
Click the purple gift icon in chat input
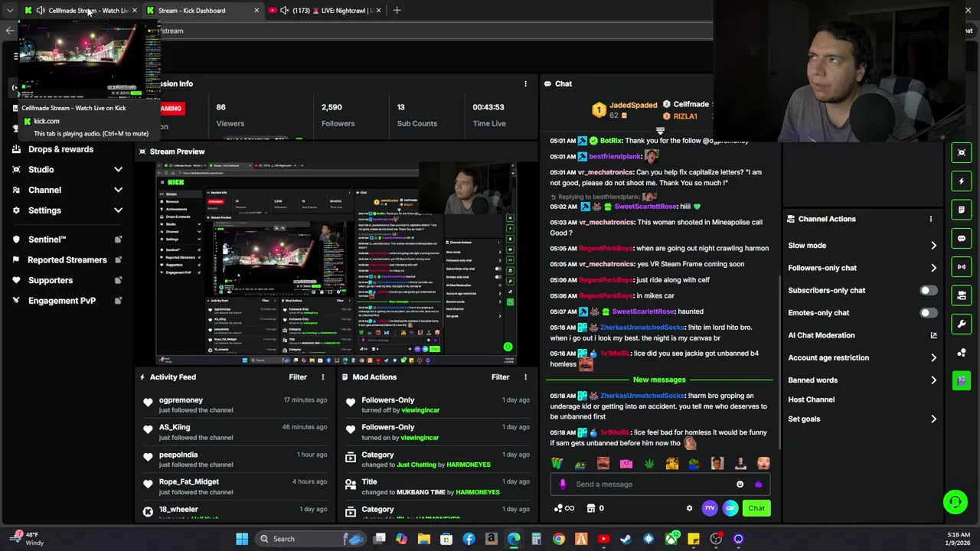pos(758,484)
